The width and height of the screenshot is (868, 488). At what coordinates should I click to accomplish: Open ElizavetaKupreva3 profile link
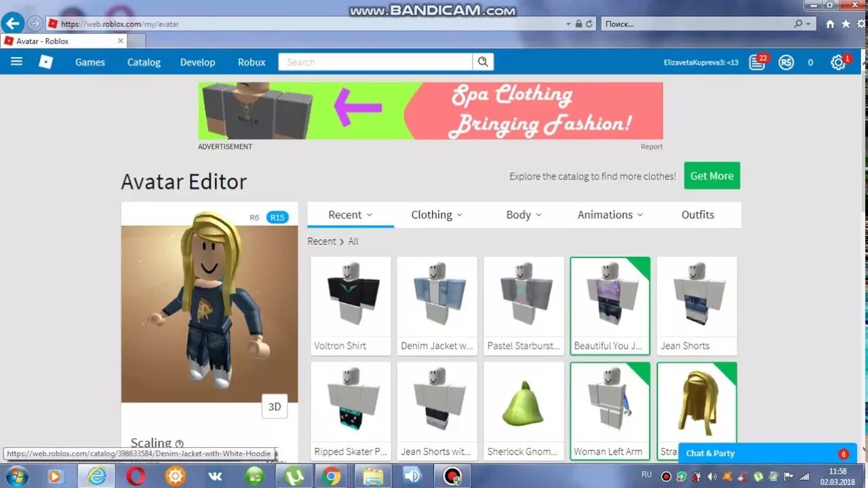point(701,62)
